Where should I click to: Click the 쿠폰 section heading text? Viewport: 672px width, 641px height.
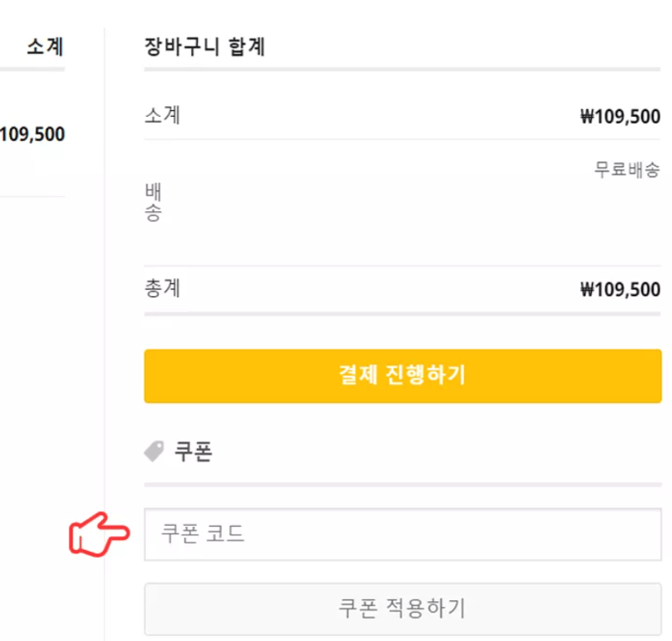193,452
